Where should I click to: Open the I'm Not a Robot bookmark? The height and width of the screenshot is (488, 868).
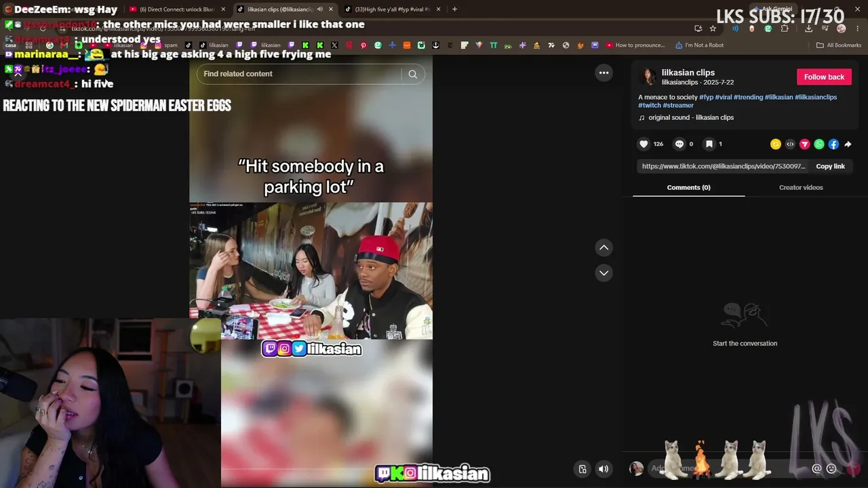699,45
